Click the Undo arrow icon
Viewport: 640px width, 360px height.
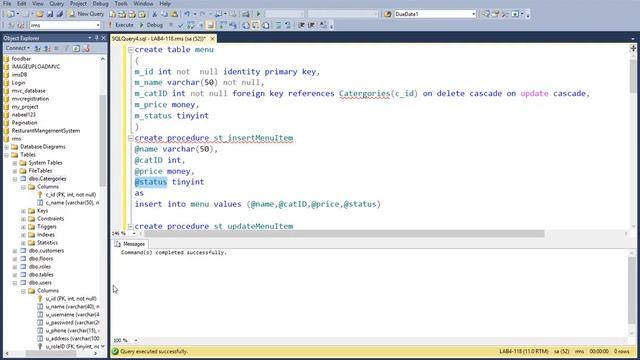click(x=187, y=14)
